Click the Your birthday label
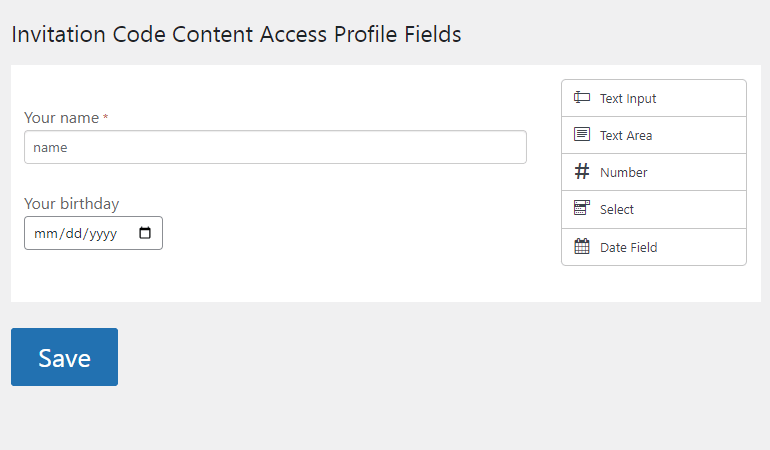This screenshot has height=450, width=770. [71, 204]
